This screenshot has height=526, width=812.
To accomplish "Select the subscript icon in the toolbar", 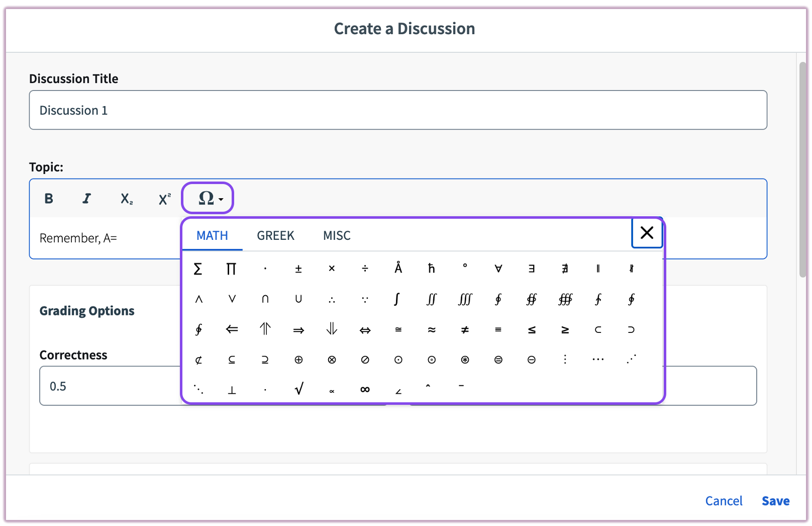I will 126,198.
